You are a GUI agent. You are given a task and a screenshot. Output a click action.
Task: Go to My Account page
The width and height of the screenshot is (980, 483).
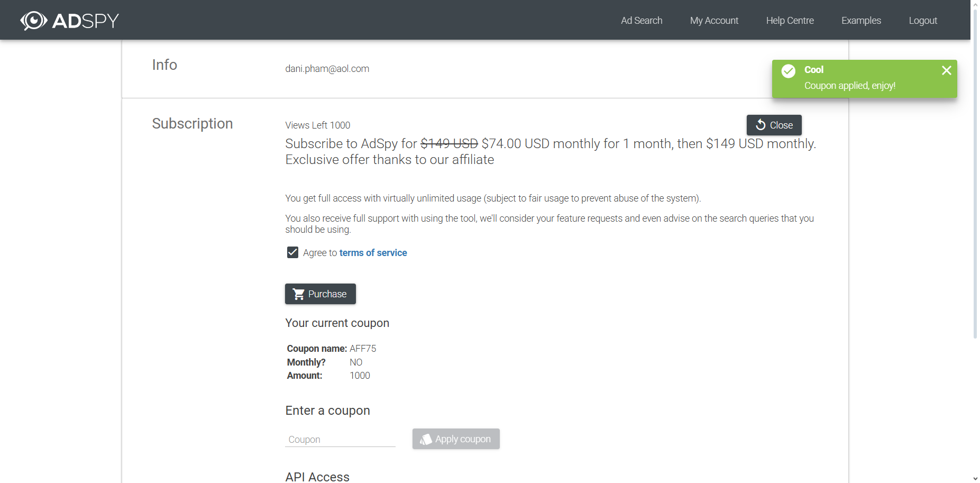713,21
